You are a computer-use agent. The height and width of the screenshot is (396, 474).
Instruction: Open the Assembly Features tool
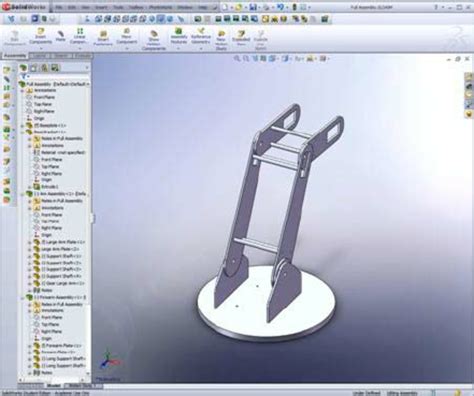point(179,36)
